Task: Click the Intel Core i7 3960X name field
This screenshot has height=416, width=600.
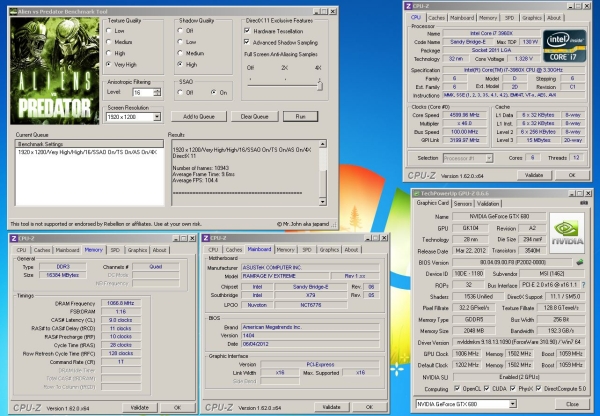Action: [491, 33]
